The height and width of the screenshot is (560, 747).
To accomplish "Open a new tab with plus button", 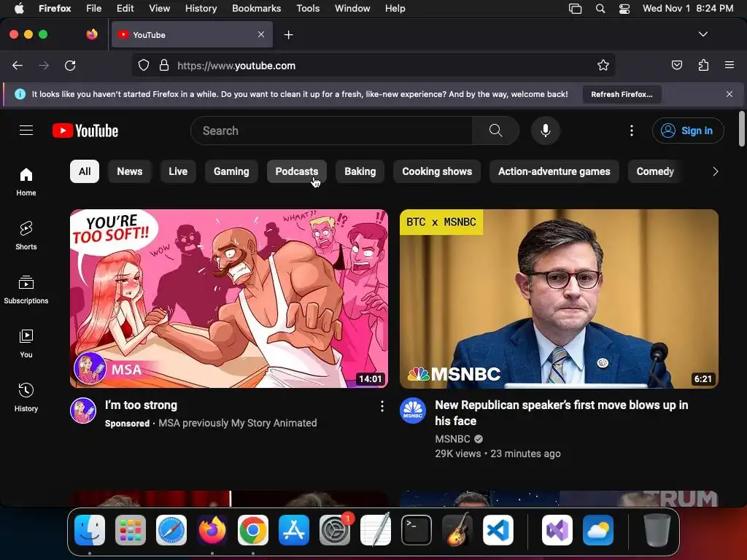I will (288, 35).
